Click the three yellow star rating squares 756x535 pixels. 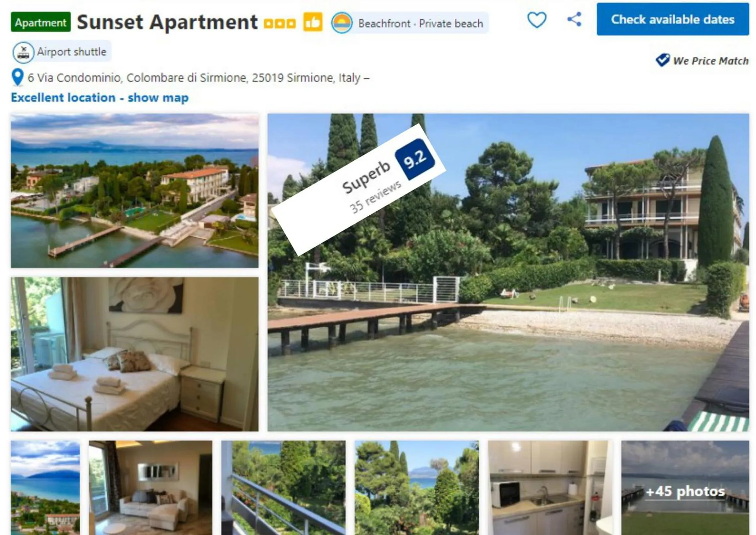click(280, 23)
